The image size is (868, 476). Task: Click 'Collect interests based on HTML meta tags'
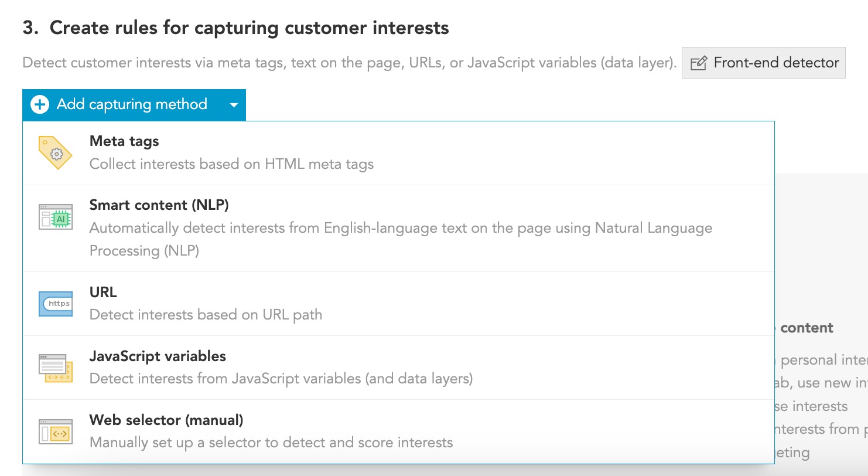tap(231, 164)
